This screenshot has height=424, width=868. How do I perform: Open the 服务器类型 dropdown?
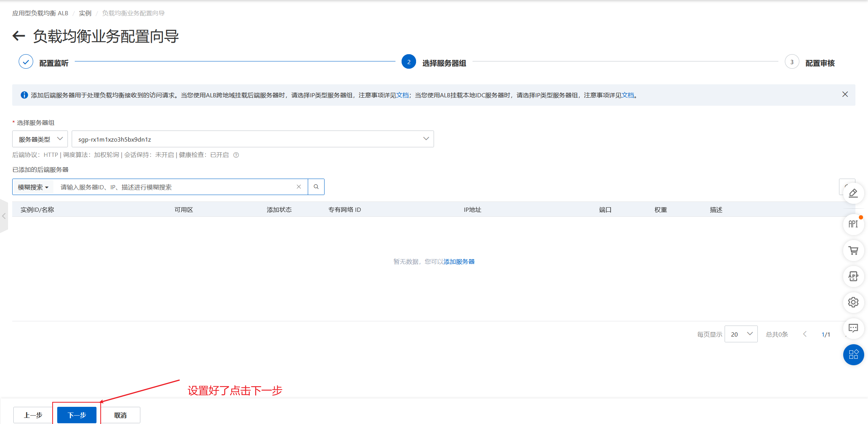(x=40, y=139)
